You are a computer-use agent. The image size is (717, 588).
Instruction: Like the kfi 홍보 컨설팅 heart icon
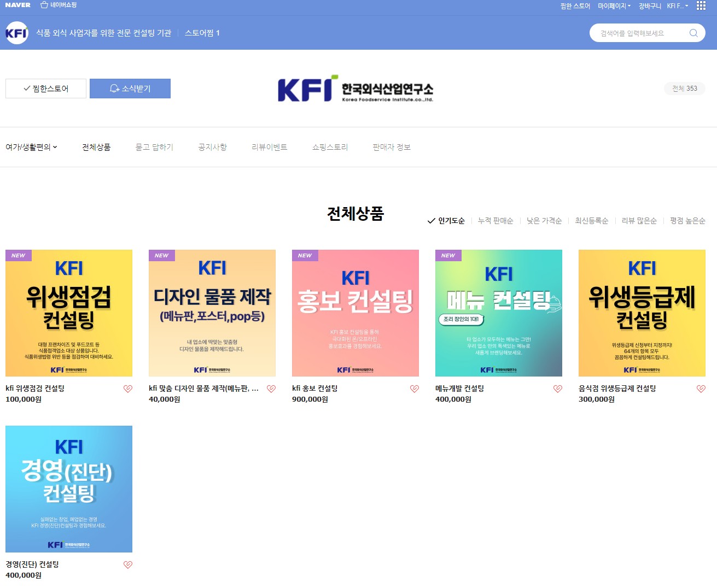[x=414, y=389]
